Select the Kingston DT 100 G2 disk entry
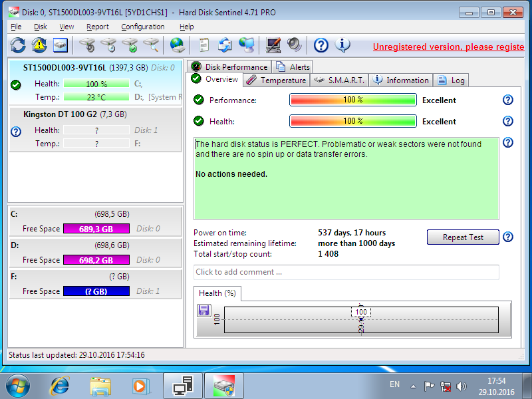Screen dimensions: 532x399 (x=95, y=129)
